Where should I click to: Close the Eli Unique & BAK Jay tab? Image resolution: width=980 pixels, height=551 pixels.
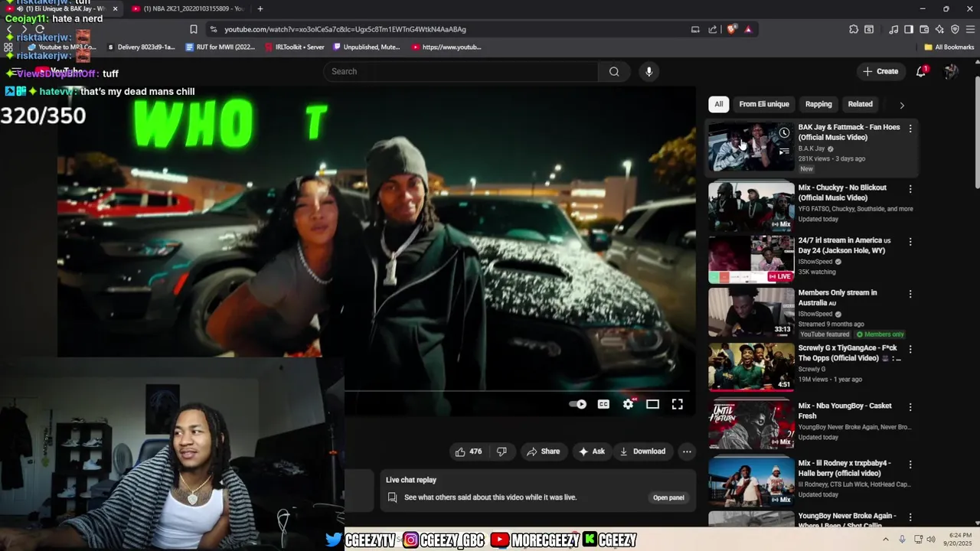[115, 8]
